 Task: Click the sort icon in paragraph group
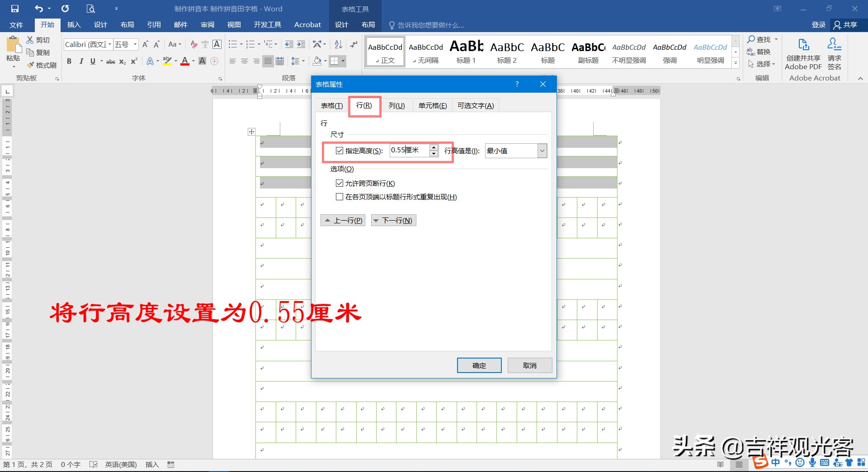pos(338,44)
